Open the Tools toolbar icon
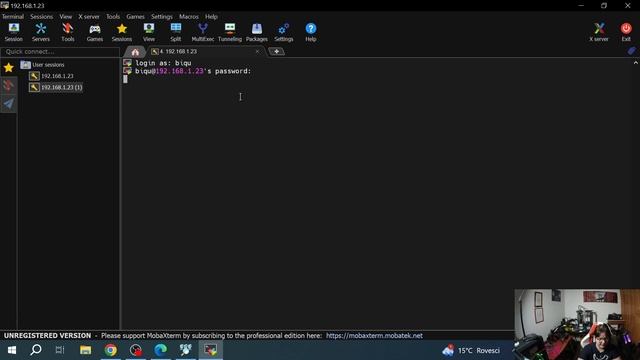 [x=68, y=32]
